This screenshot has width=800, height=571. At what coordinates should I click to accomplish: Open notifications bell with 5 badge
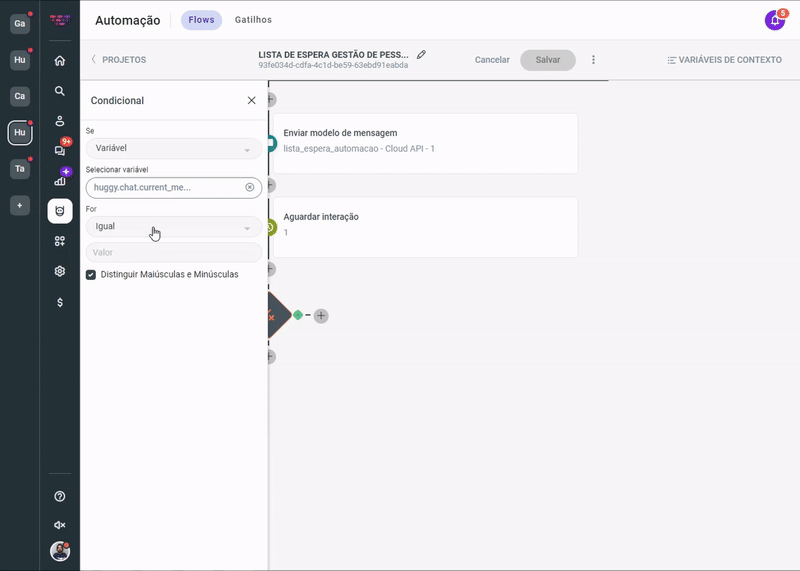pyautogui.click(x=775, y=20)
